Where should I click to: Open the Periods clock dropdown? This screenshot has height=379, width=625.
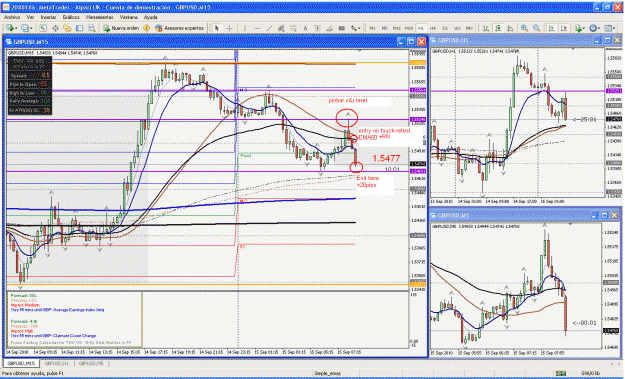[594, 28]
